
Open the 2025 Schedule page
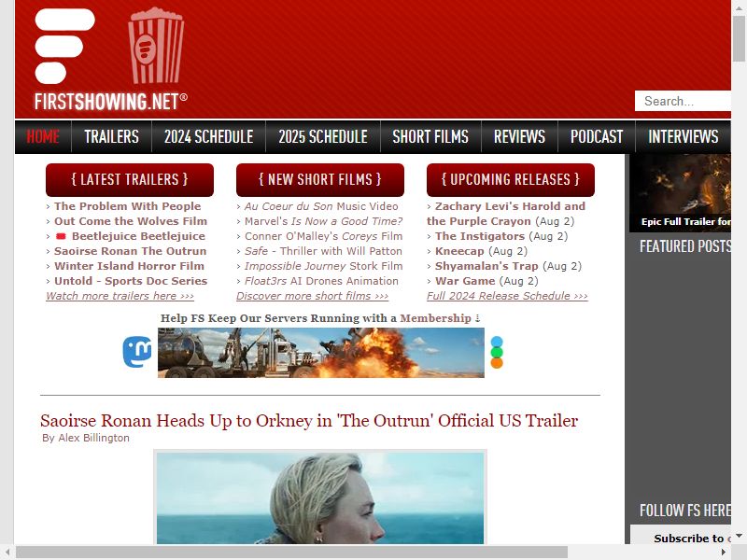point(323,136)
